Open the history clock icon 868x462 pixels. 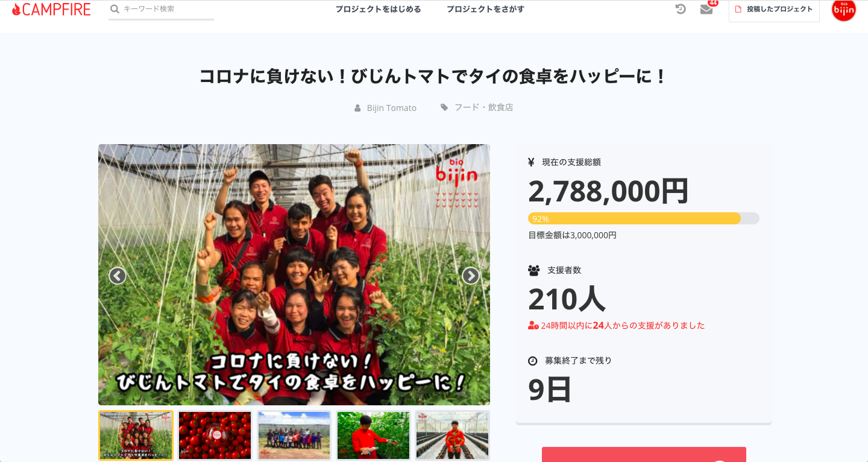(681, 9)
